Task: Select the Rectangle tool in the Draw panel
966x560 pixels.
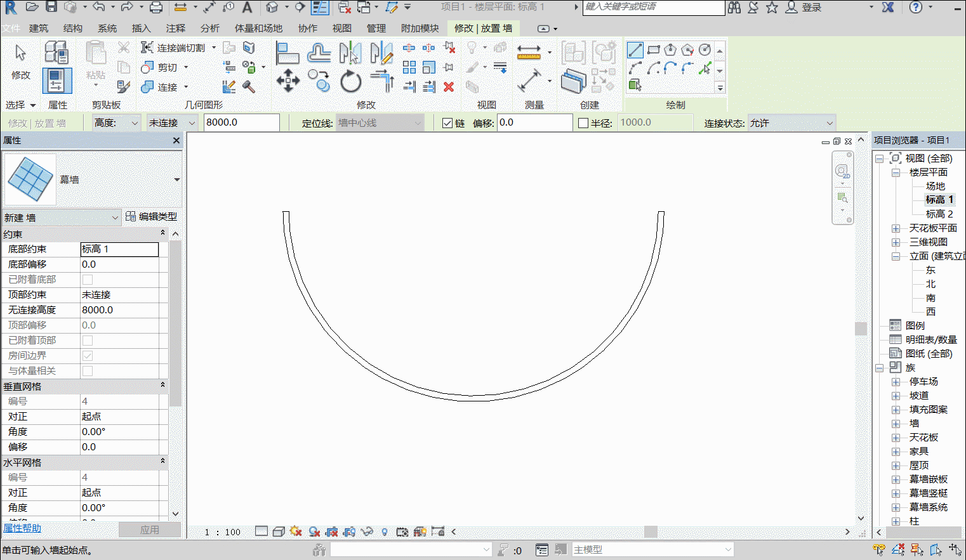Action: pyautogui.click(x=654, y=49)
